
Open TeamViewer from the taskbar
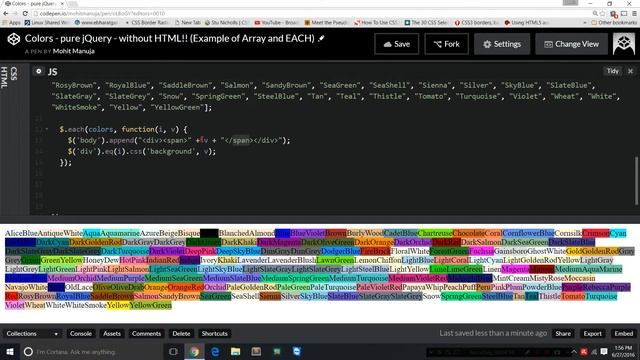(x=297, y=351)
